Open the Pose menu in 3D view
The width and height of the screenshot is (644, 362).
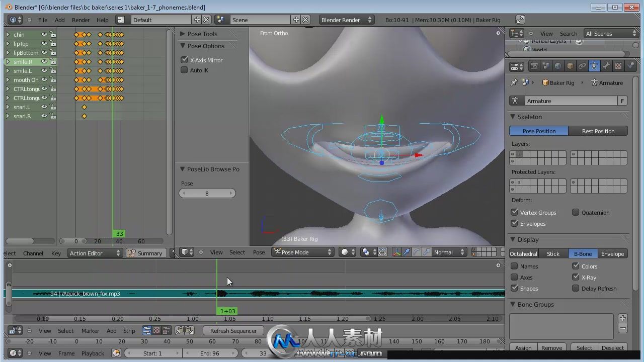point(259,252)
